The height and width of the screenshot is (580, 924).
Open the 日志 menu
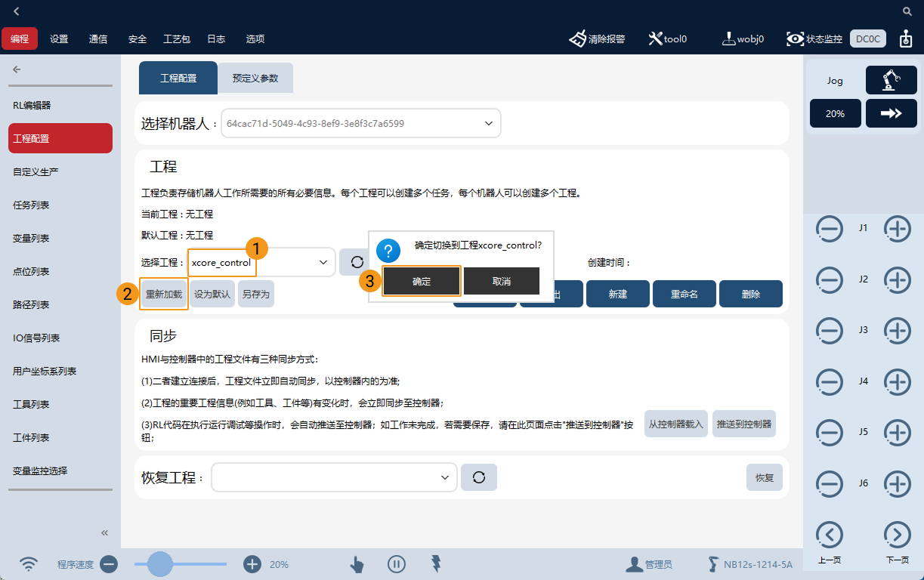click(216, 39)
